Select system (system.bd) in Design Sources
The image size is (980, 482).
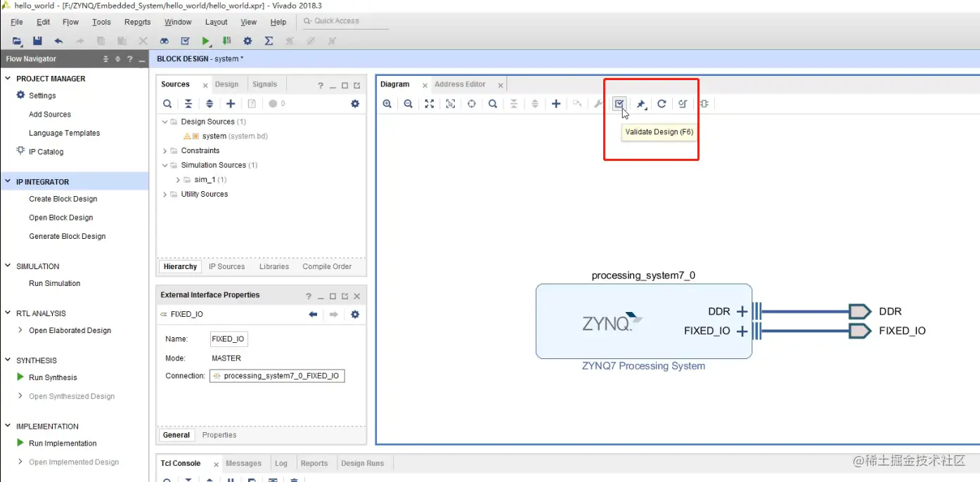coord(225,136)
